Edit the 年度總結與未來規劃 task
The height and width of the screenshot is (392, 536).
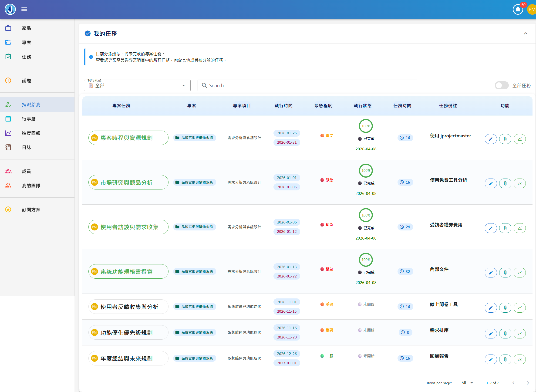491,359
